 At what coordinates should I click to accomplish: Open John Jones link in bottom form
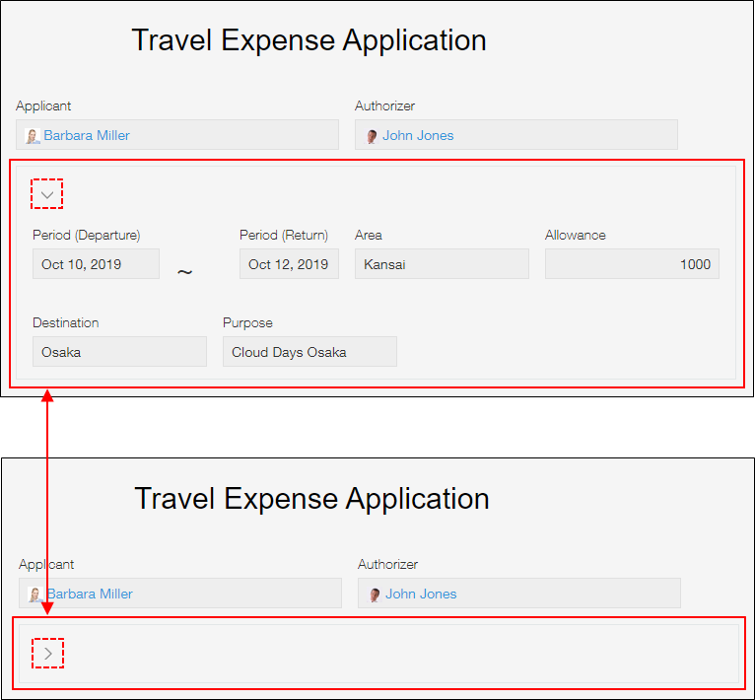click(x=421, y=595)
